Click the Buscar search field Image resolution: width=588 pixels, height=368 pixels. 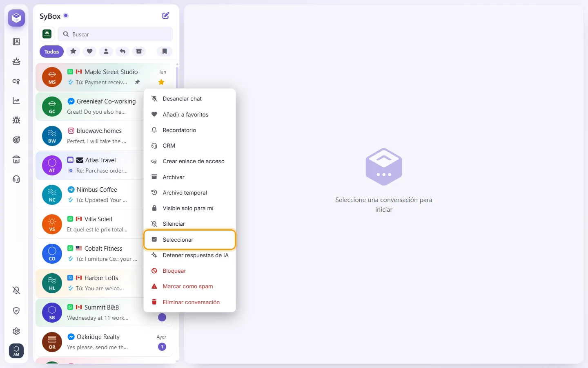point(115,34)
